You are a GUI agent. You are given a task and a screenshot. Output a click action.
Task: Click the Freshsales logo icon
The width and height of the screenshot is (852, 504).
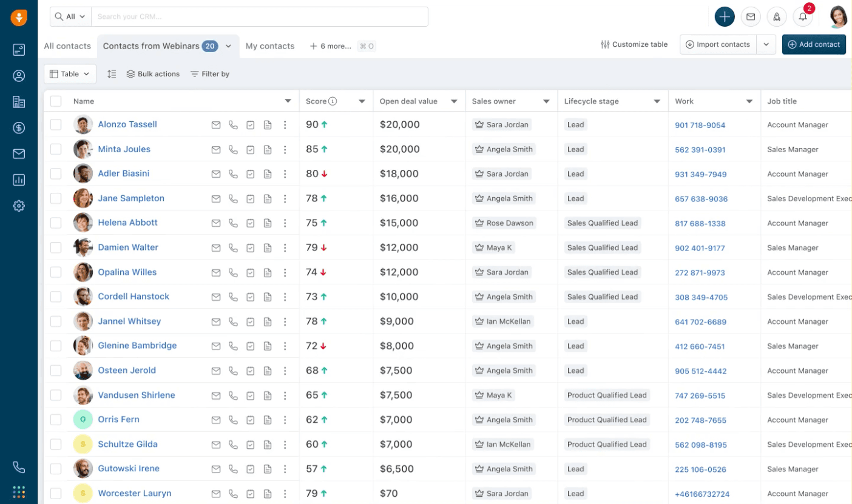coord(19,17)
